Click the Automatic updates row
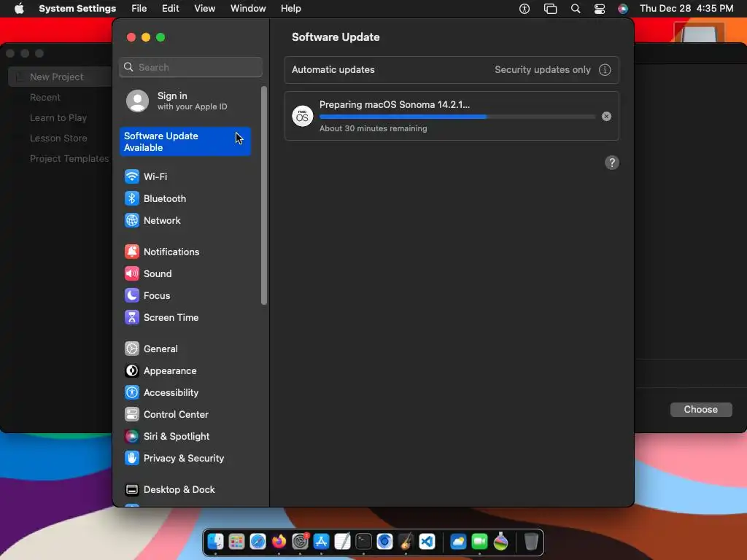 tap(452, 70)
